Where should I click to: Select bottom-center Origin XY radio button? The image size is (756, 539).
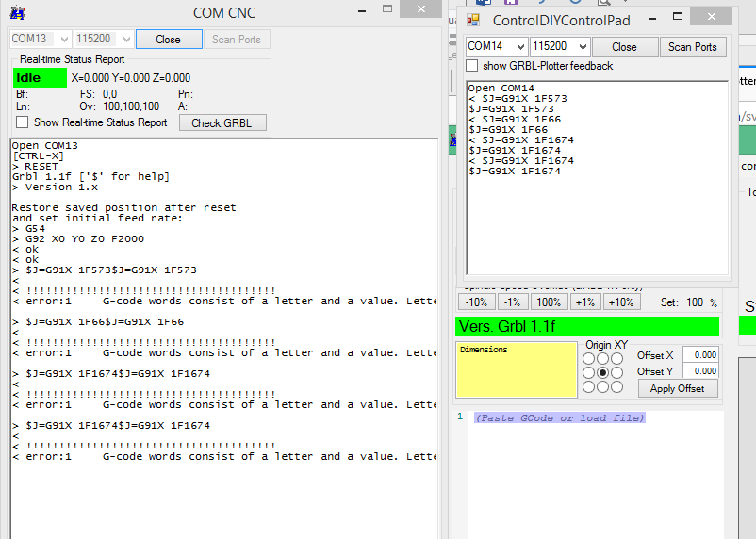[602, 387]
